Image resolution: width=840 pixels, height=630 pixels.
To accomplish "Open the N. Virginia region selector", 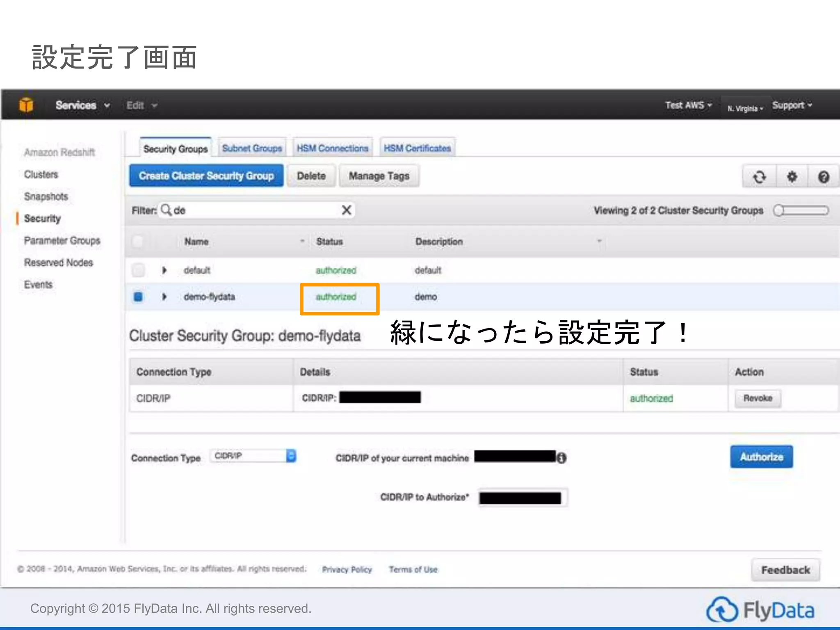I will coord(745,109).
